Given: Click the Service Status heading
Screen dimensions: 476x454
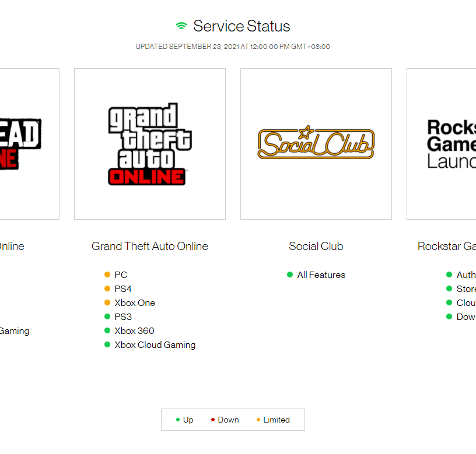Looking at the screenshot, I should 242,26.
